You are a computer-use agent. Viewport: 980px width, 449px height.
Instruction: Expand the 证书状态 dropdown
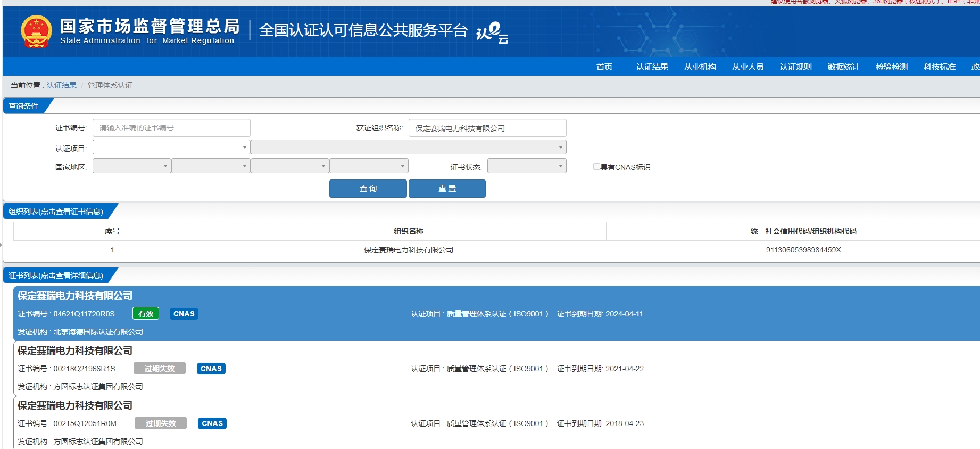[x=526, y=166]
